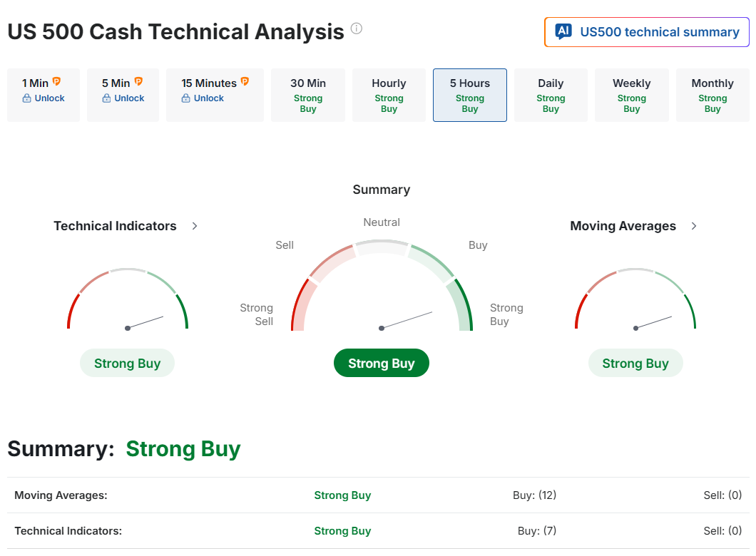Screen dimensions: 756x556
Task: Click the pro badge icon on 15 Minutes
Action: (x=245, y=82)
